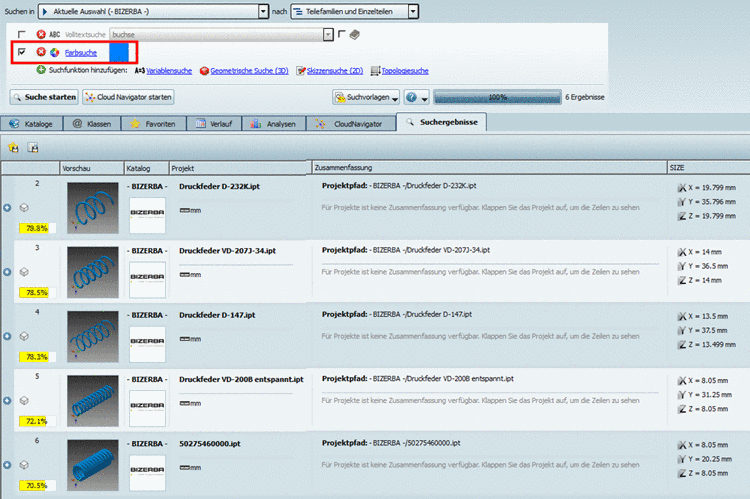Remove the Volltextsuche search with its red X
The height and width of the screenshot is (499, 750).
click(41, 34)
